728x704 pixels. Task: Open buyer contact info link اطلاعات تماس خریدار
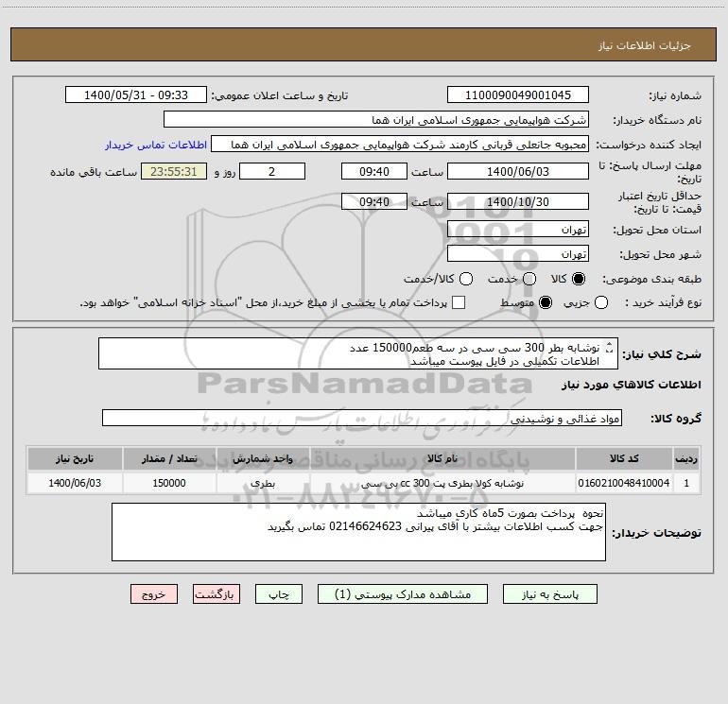coord(156,145)
